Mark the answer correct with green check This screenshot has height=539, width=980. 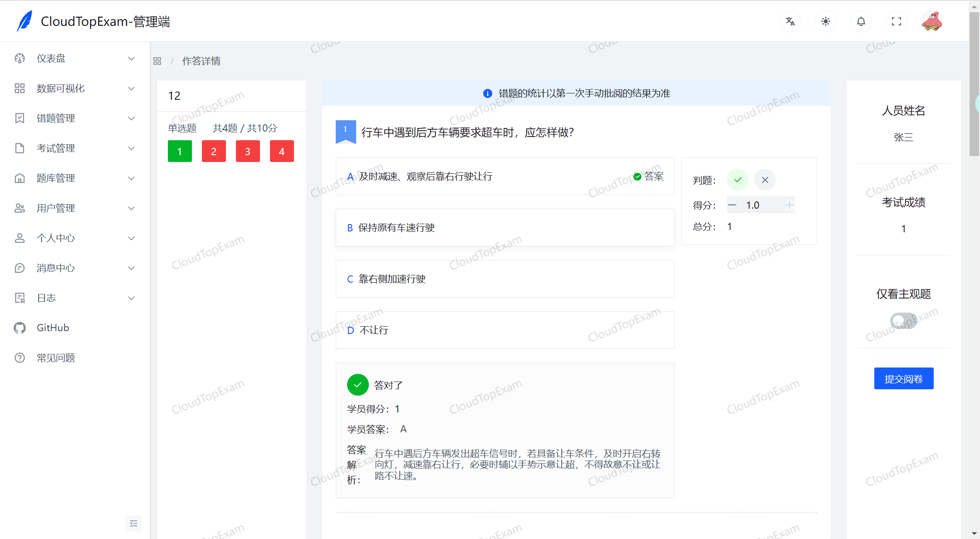click(x=737, y=180)
